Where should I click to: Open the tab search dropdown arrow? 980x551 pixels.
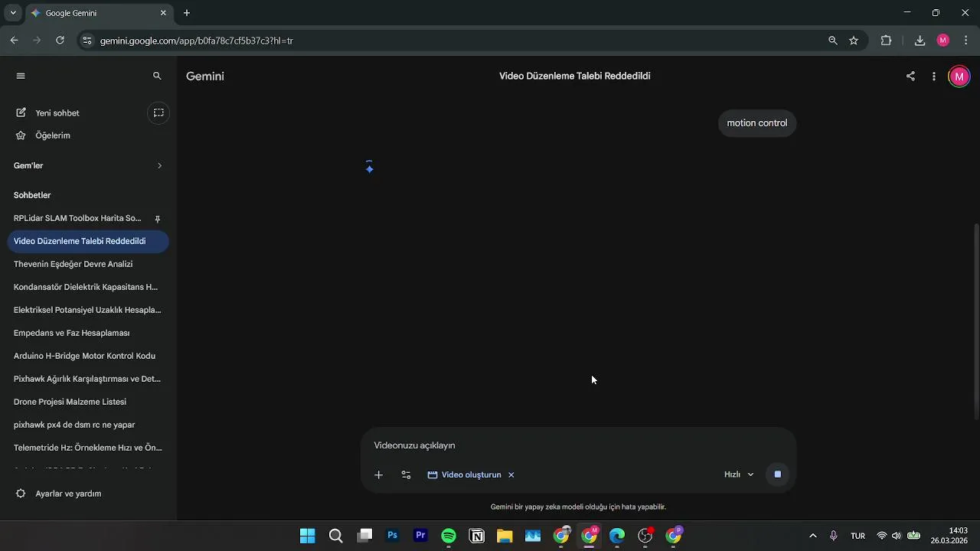coord(13,13)
